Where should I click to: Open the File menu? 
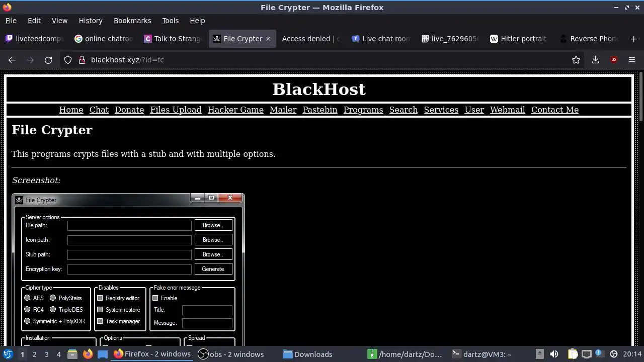[x=11, y=21]
